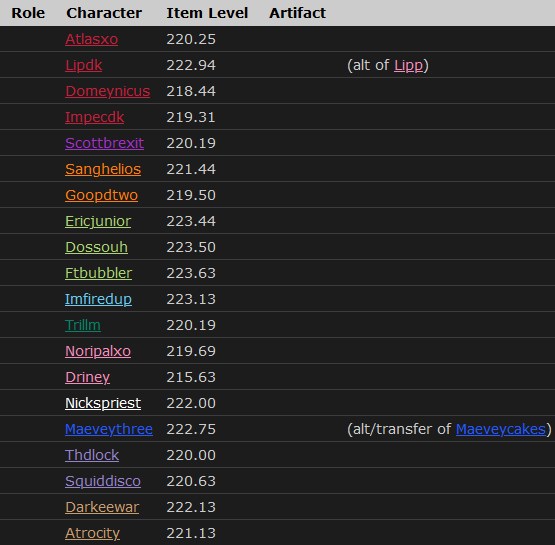Open the Atrocity character link
The width and height of the screenshot is (555, 545).
(92, 533)
